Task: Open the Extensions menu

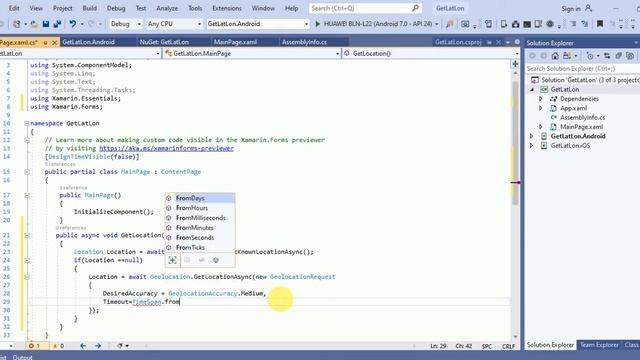Action: point(227,8)
